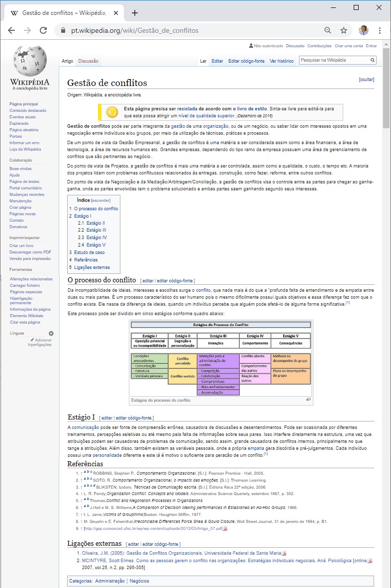The width and height of the screenshot is (391, 588).
Task: Click Descarregar como PDF link
Action: click(x=30, y=252)
